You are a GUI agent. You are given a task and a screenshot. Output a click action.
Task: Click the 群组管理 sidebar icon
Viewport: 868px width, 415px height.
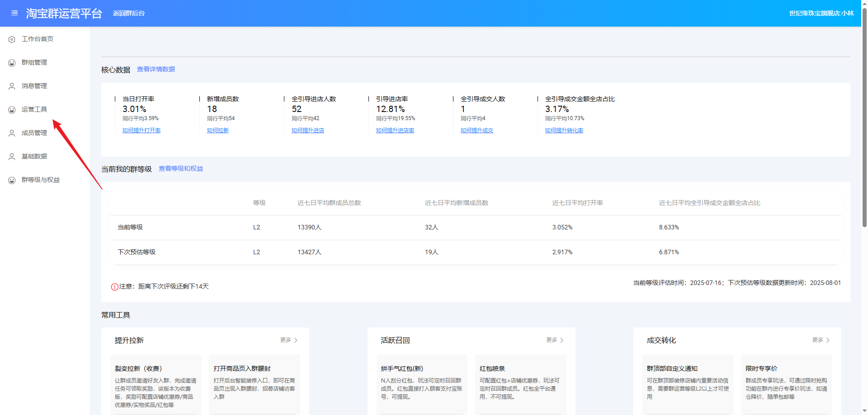(x=12, y=63)
